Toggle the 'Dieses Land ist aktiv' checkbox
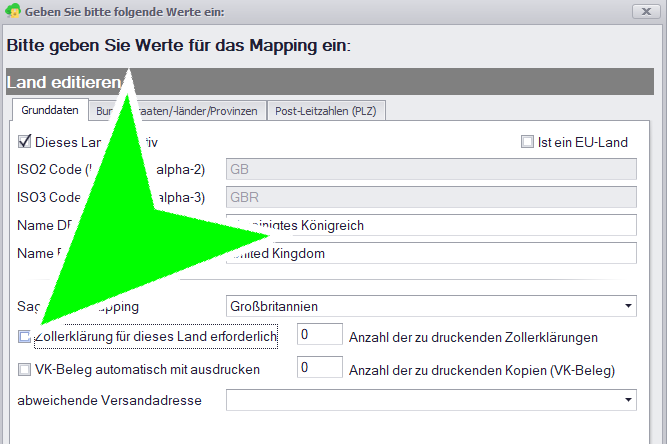The image size is (667, 444). [24, 142]
